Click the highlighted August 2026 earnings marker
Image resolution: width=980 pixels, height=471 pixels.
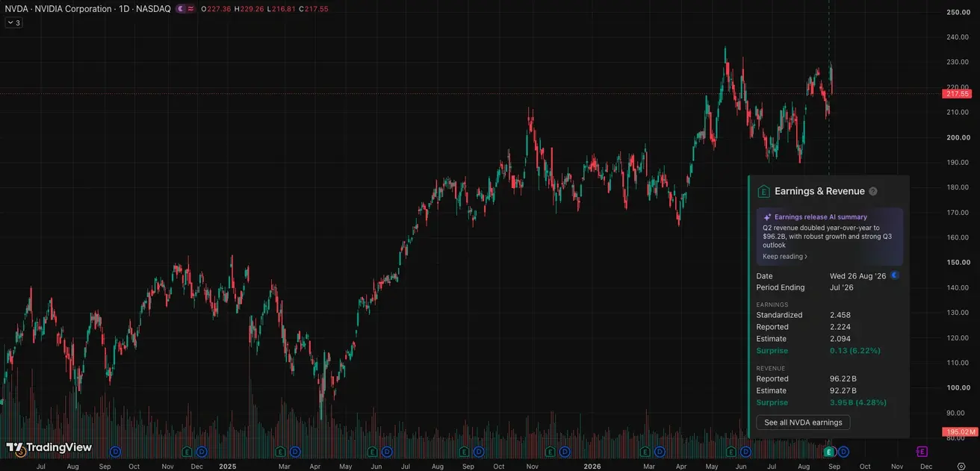click(x=829, y=452)
